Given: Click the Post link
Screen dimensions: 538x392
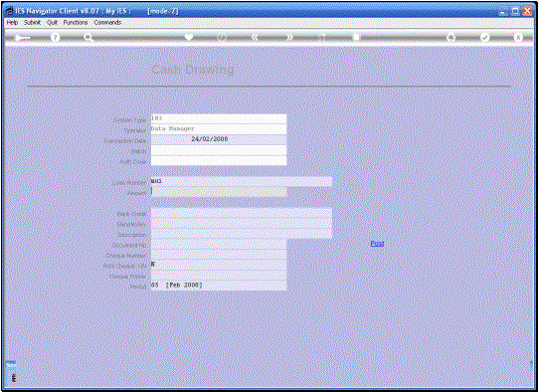Looking at the screenshot, I should (x=377, y=244).
